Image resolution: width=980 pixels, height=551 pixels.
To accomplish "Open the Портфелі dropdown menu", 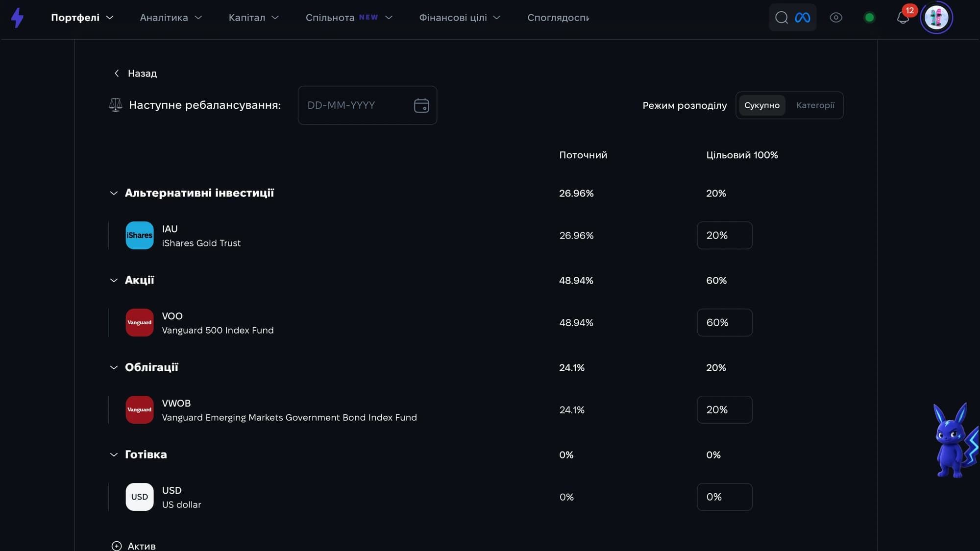I will pyautogui.click(x=82, y=18).
